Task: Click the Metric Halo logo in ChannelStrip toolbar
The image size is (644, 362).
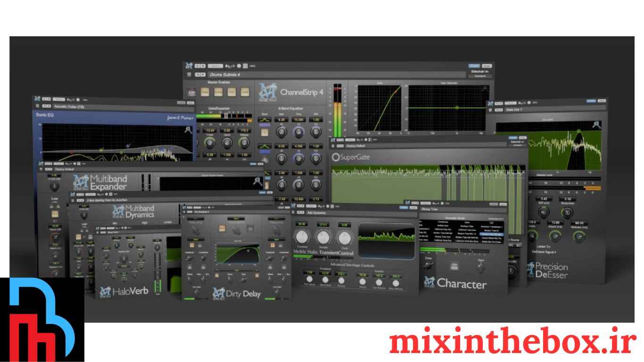Action: click(189, 66)
